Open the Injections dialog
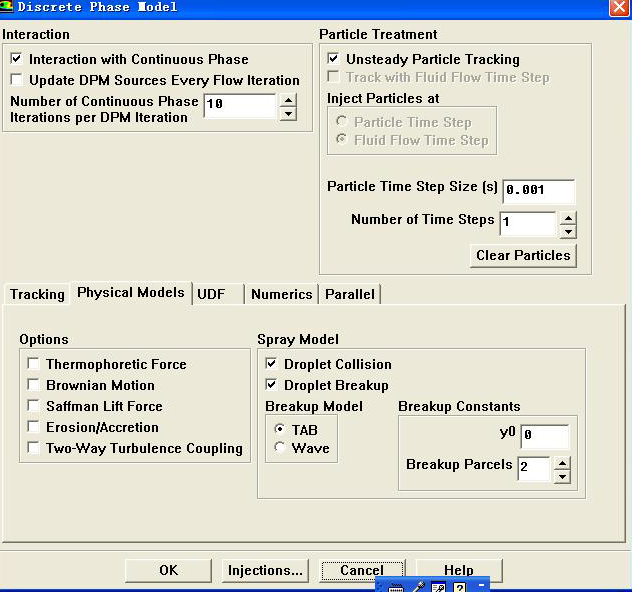 [265, 570]
